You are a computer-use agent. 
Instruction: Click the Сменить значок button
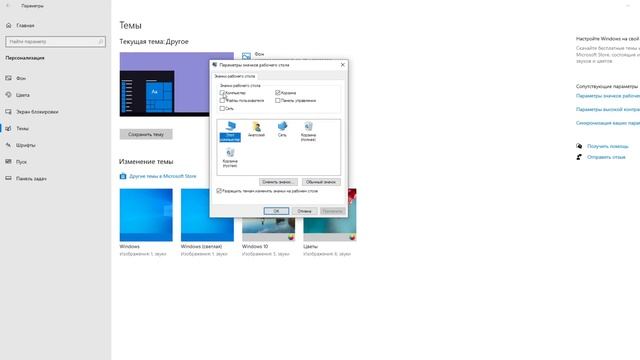tap(278, 182)
